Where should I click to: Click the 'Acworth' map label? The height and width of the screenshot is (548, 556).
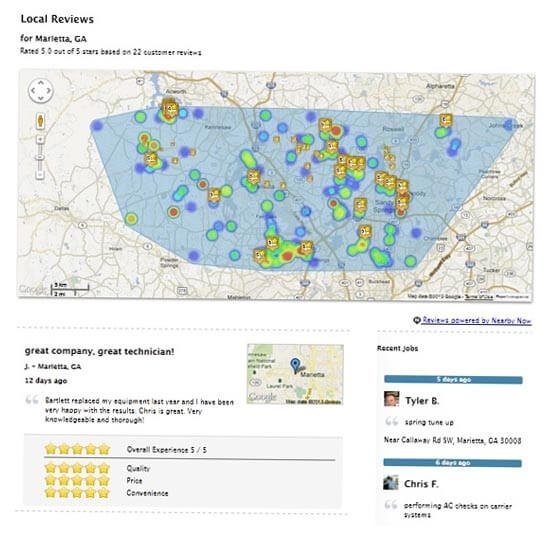tap(176, 92)
